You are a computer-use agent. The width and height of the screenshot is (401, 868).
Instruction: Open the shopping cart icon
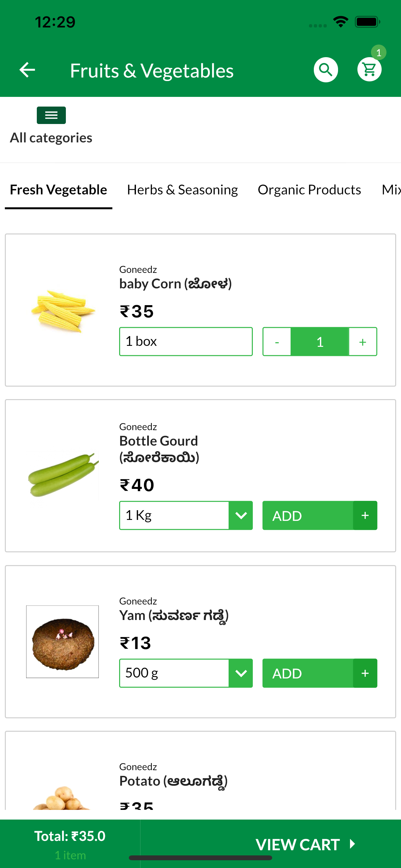coord(369,70)
